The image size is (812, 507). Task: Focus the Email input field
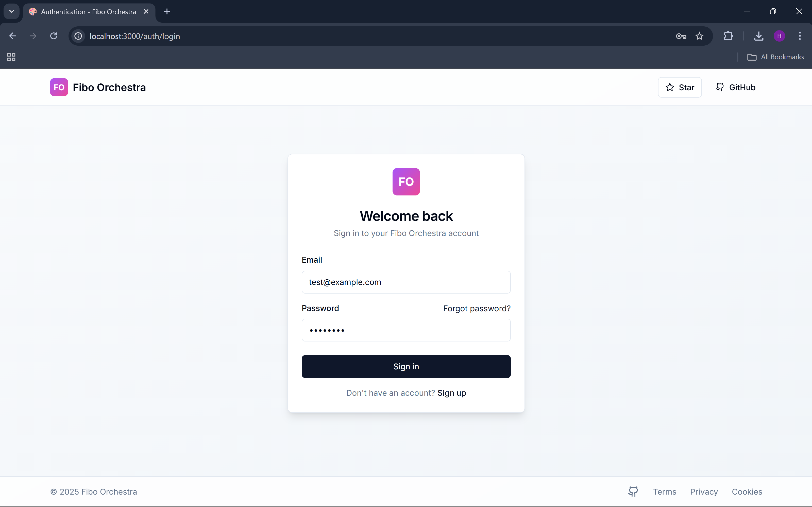tap(406, 282)
